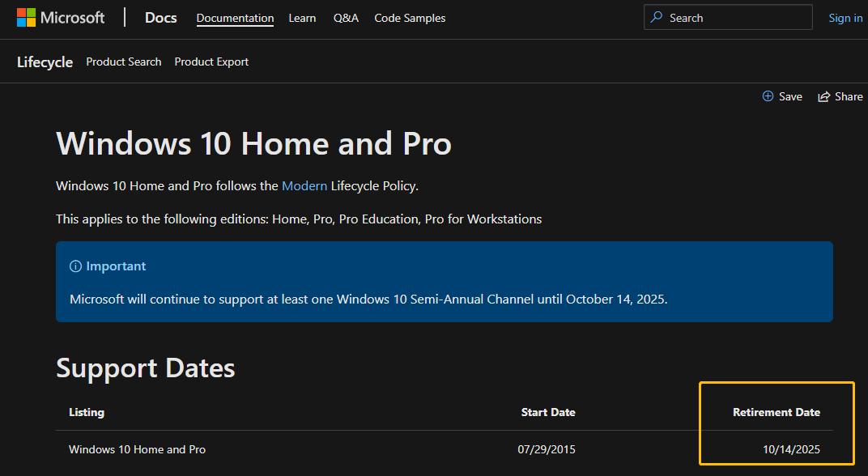Click the Microsoft logo icon
Image resolution: width=868 pixels, height=476 pixels.
click(26, 17)
